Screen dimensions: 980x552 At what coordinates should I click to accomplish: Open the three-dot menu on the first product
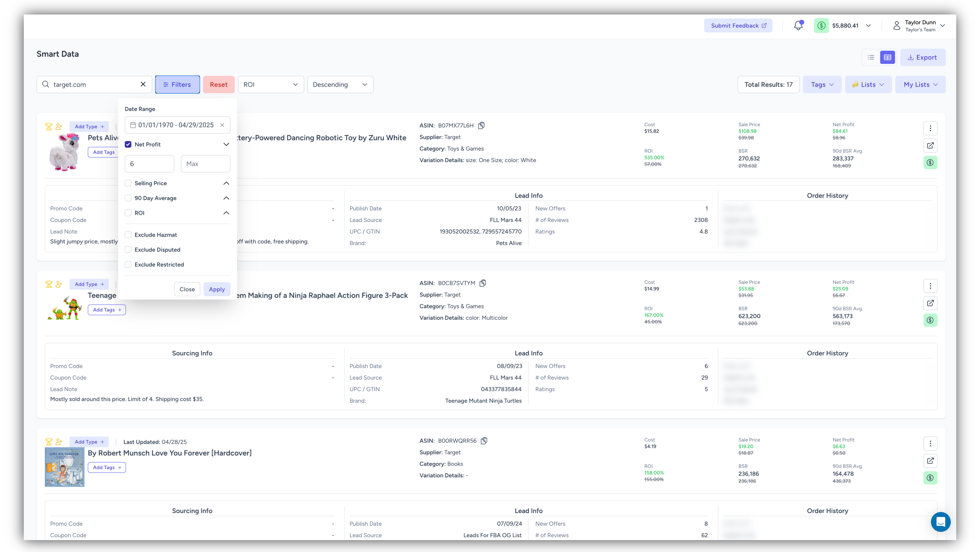point(931,128)
